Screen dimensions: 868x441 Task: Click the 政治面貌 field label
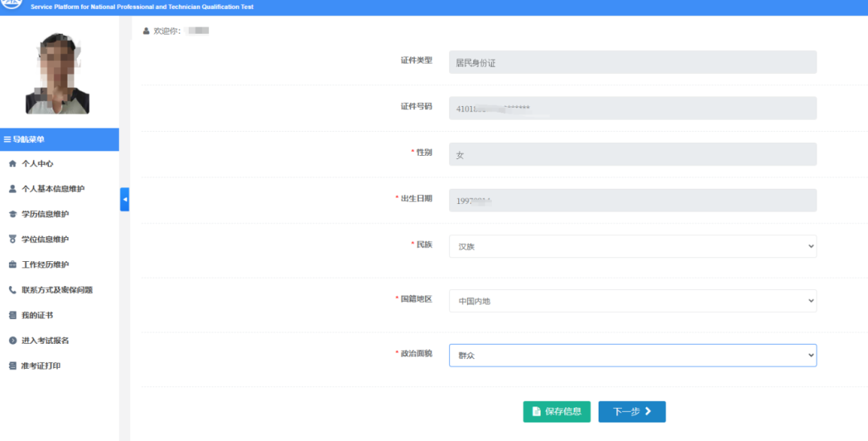416,353
